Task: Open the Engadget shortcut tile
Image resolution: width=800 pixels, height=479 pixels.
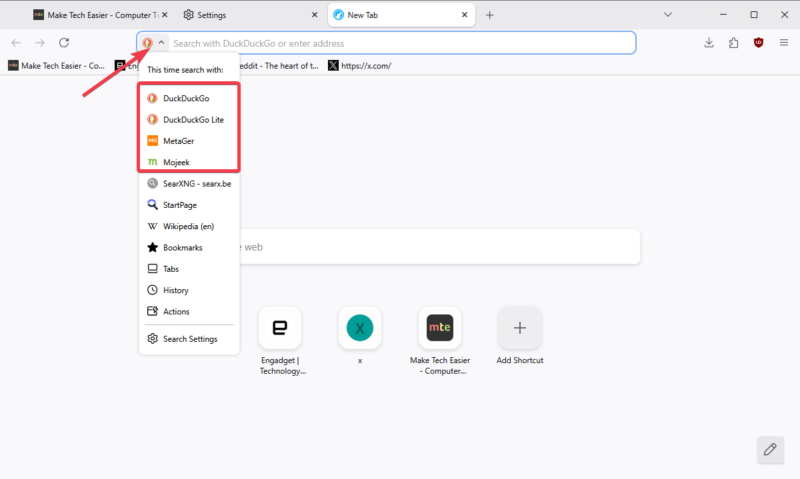Action: tap(280, 328)
